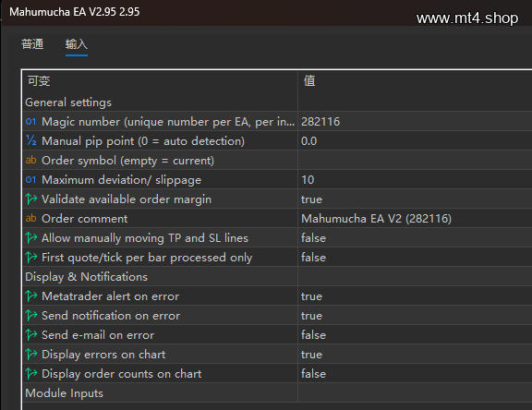
Task: Click the boolean icon beside Send notification on error
Action: pyautogui.click(x=30, y=316)
